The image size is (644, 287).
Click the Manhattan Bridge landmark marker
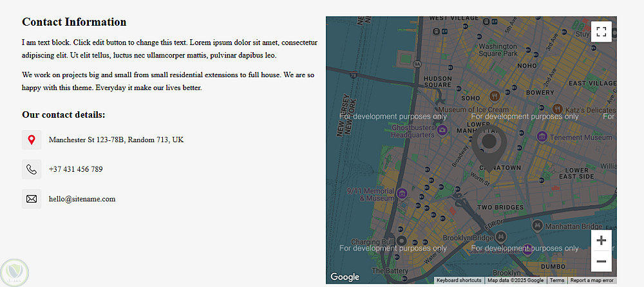pos(536,225)
